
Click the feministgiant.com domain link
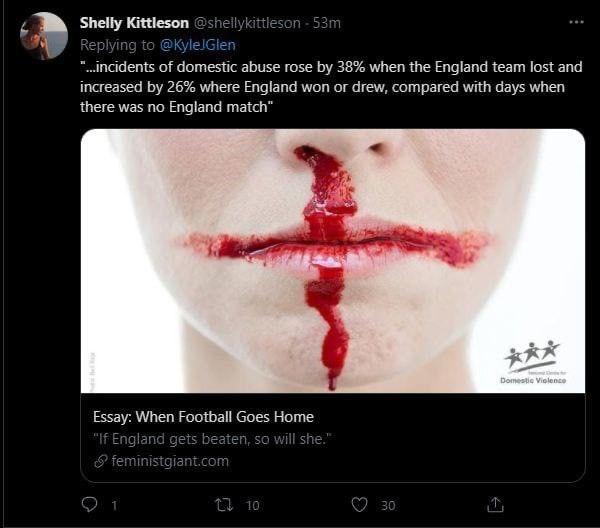[x=170, y=461]
